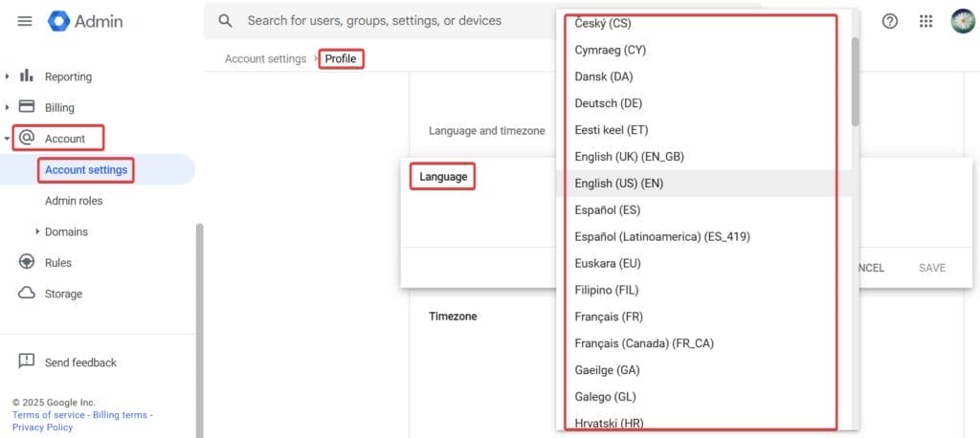The width and height of the screenshot is (980, 438).
Task: Choose Hrvatski (HR) language
Action: (703, 421)
